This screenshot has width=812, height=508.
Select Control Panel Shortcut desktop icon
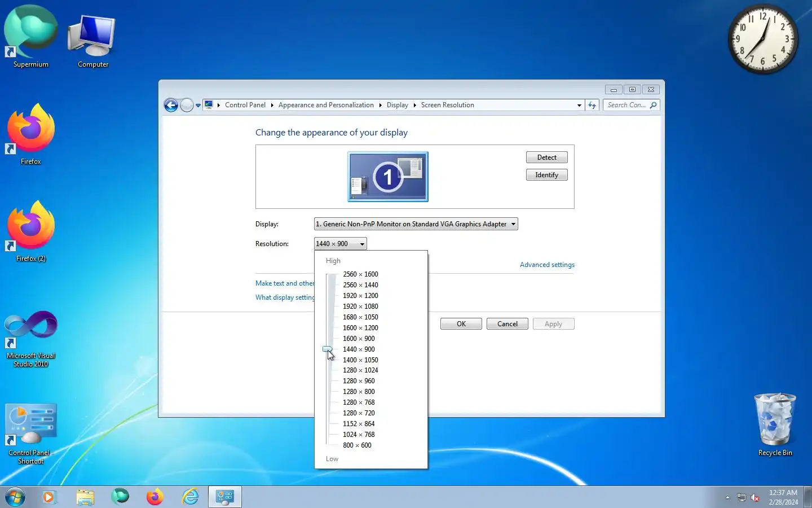[x=31, y=433]
